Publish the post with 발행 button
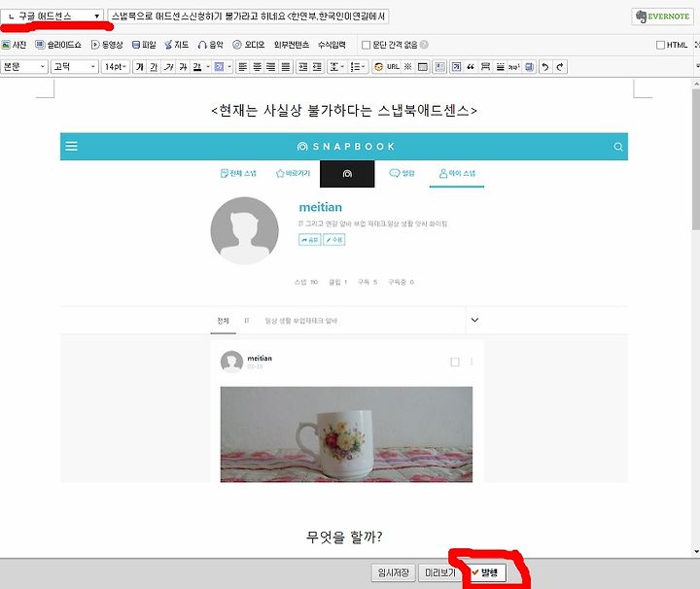Screen dimensions: 700x589 pyautogui.click(x=485, y=572)
